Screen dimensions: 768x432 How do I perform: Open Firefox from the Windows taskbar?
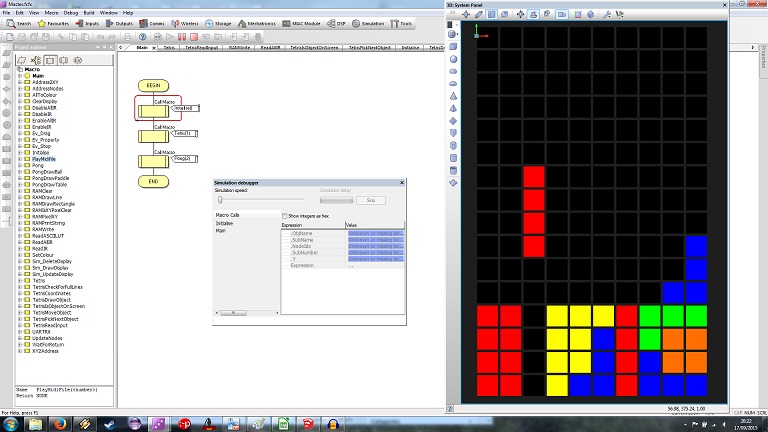[x=60, y=424]
